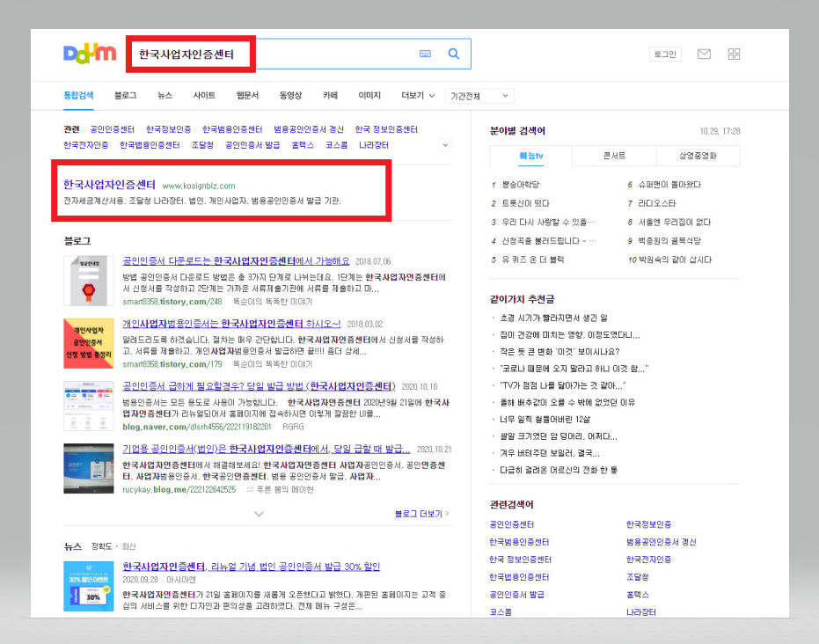Expand the 더보기 menu
Viewport: 819px width, 644px height.
(417, 96)
